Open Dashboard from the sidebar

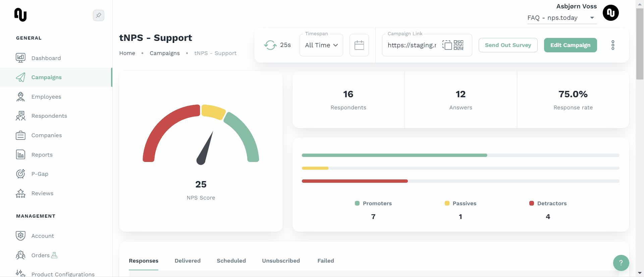(46, 58)
